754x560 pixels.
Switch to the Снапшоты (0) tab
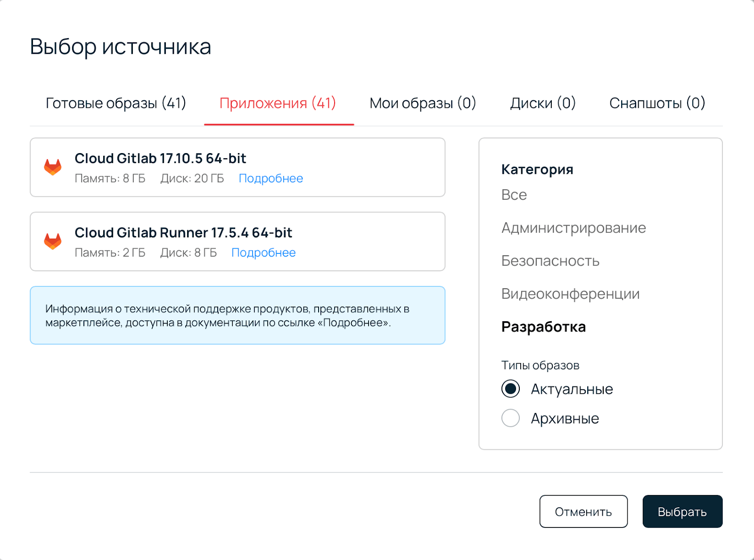657,103
